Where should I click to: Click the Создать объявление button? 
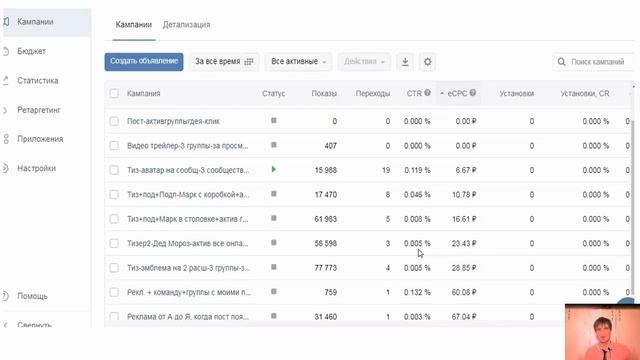(x=144, y=62)
